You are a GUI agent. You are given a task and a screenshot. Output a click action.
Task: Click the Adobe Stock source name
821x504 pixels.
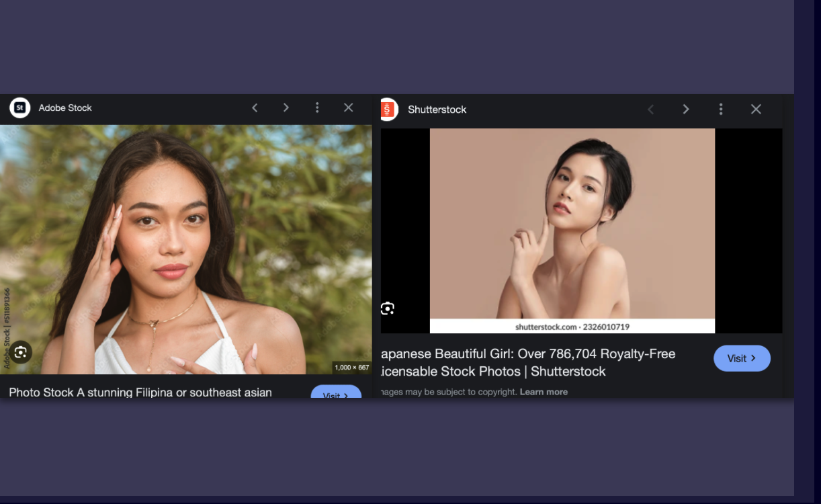[x=65, y=108]
